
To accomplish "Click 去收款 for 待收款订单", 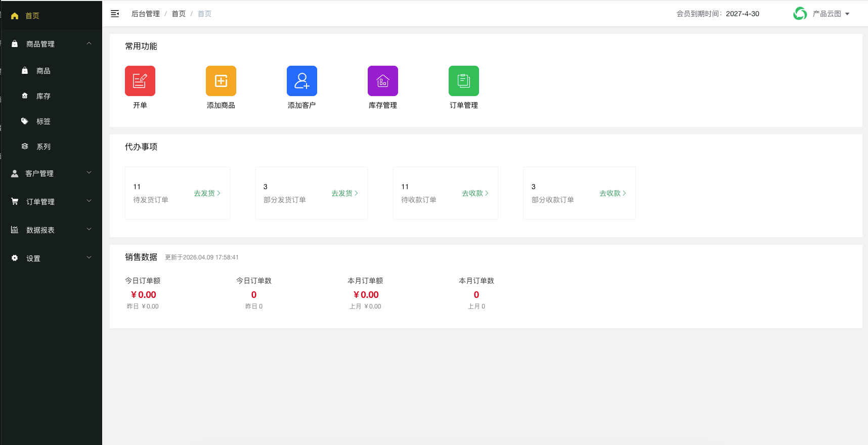I will click(x=475, y=193).
